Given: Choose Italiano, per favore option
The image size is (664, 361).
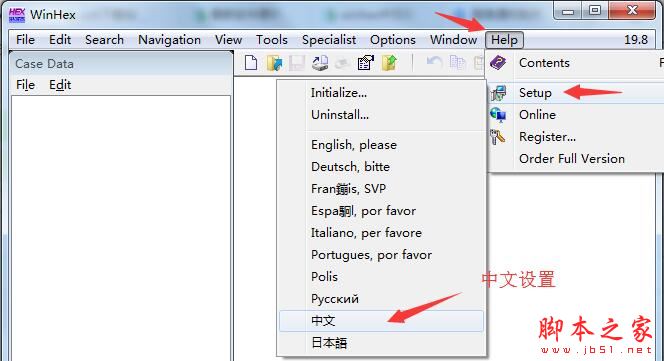Looking at the screenshot, I should [x=381, y=233].
